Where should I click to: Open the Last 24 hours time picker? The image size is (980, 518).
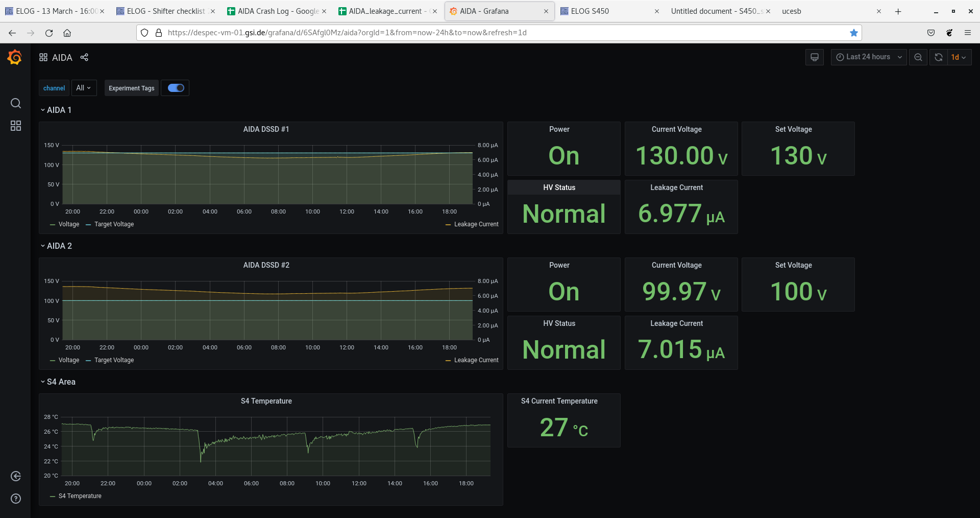coord(868,57)
